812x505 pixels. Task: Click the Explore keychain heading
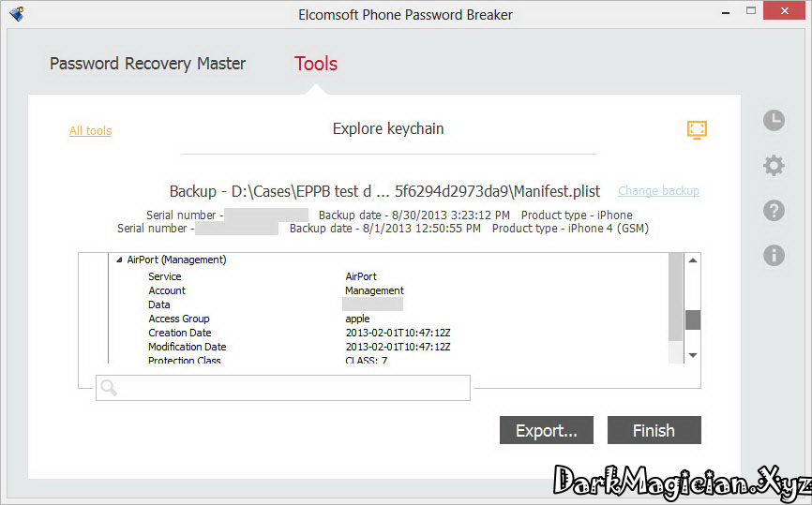(x=388, y=128)
